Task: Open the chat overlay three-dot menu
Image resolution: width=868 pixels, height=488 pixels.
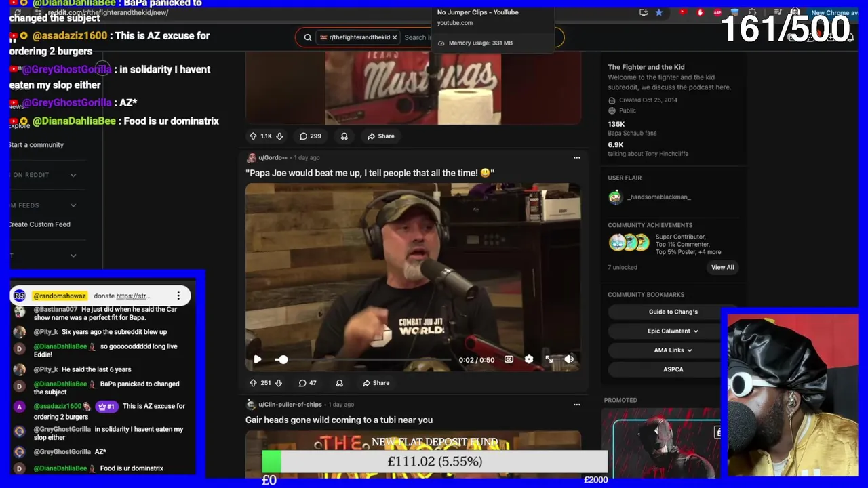Action: pos(178,296)
